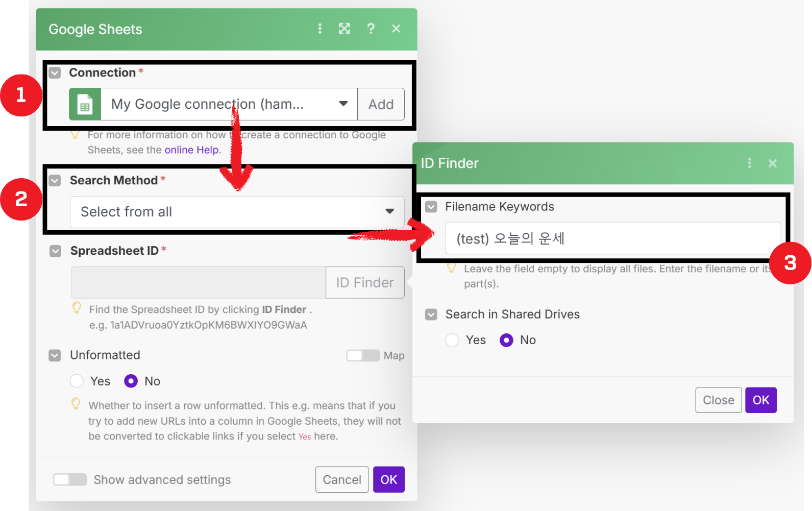Click Cancel in Google Sheets dialog
This screenshot has height=511, width=812.
coord(342,479)
